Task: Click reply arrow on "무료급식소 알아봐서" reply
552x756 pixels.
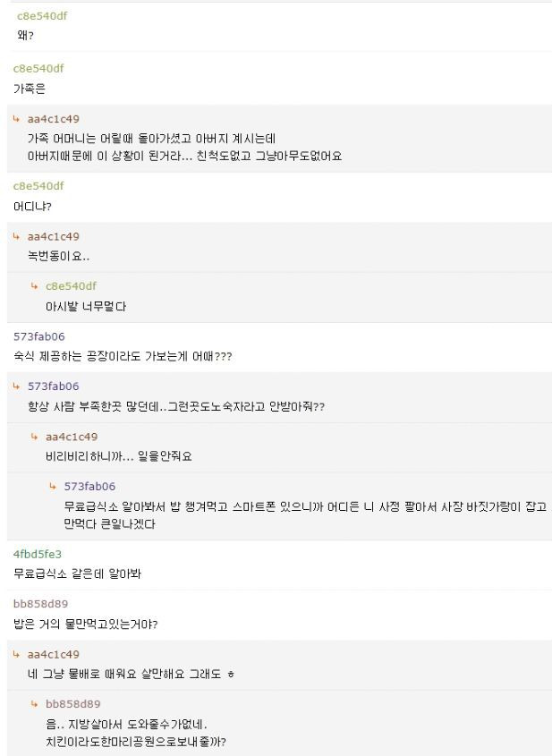Action: pyautogui.click(x=52, y=487)
